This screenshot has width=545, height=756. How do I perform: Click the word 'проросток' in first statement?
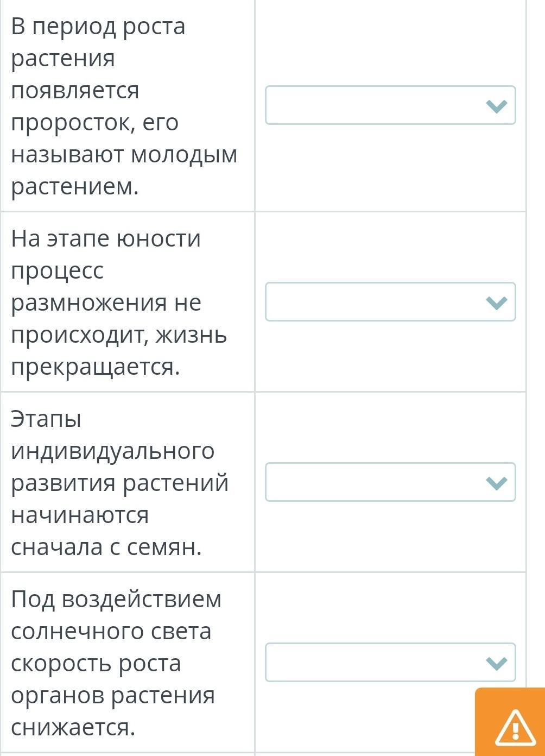(73, 123)
